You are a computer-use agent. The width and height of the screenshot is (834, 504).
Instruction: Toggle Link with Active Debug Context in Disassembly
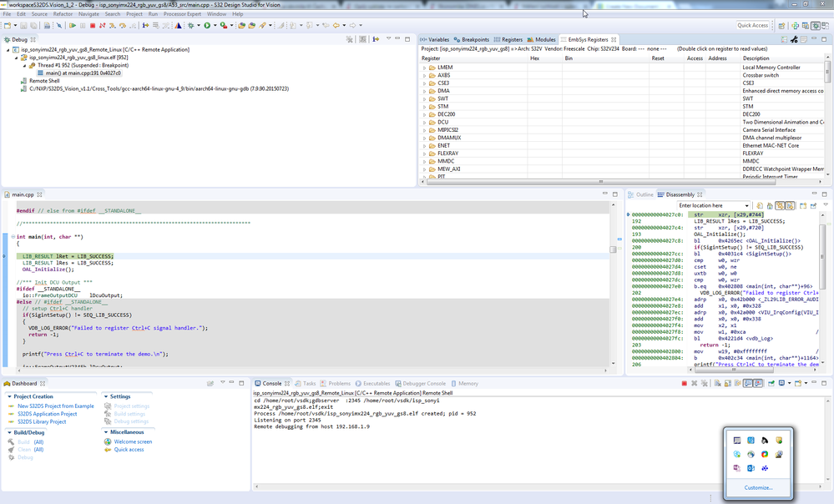coord(779,205)
